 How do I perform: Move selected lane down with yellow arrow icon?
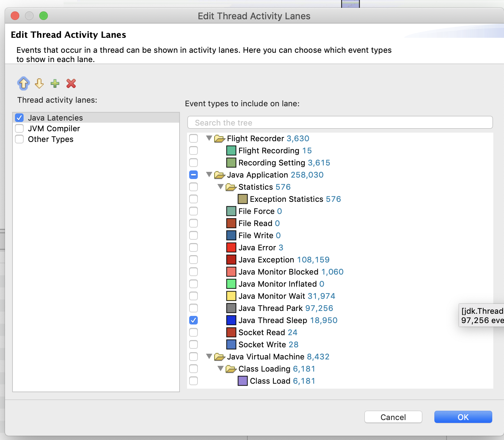click(x=39, y=83)
